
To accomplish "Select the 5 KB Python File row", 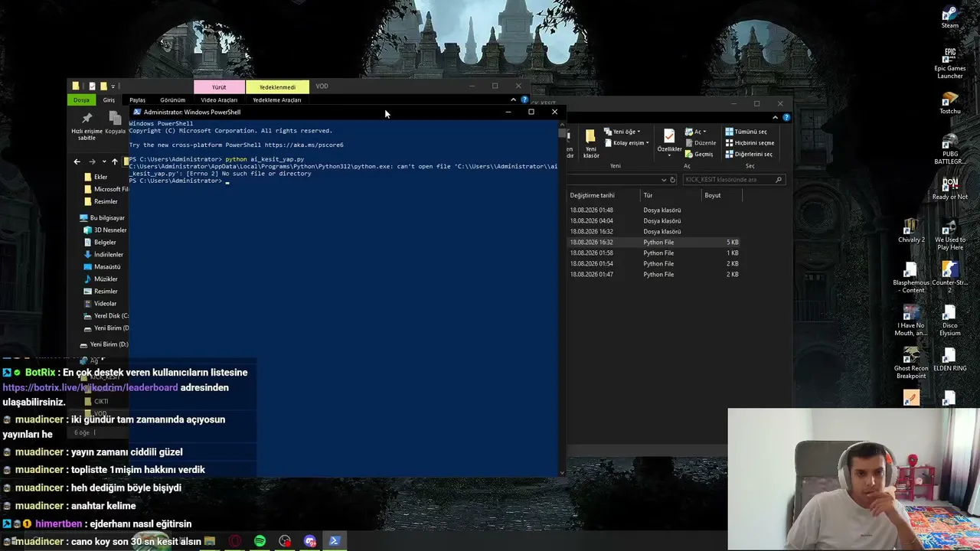I will [655, 242].
